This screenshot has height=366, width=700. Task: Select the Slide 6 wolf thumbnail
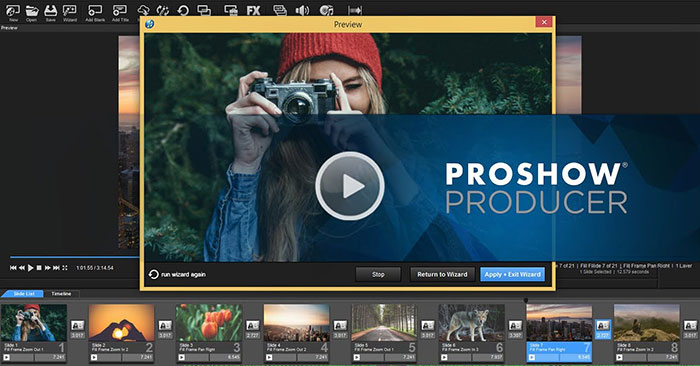tap(471, 323)
